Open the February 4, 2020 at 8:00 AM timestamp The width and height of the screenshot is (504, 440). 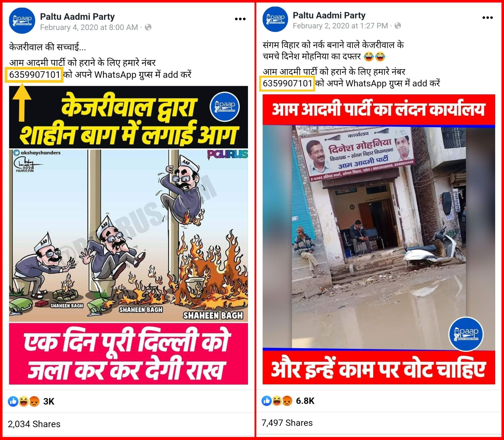pyautogui.click(x=89, y=27)
